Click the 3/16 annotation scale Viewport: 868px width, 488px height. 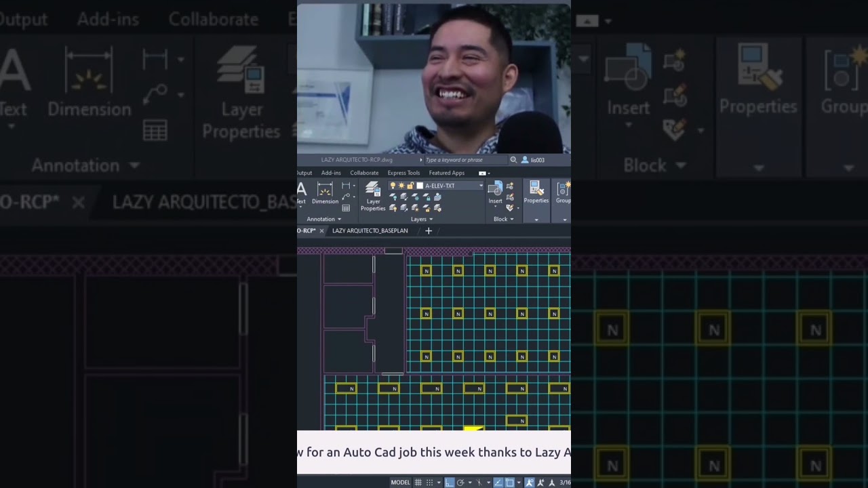[x=565, y=483]
